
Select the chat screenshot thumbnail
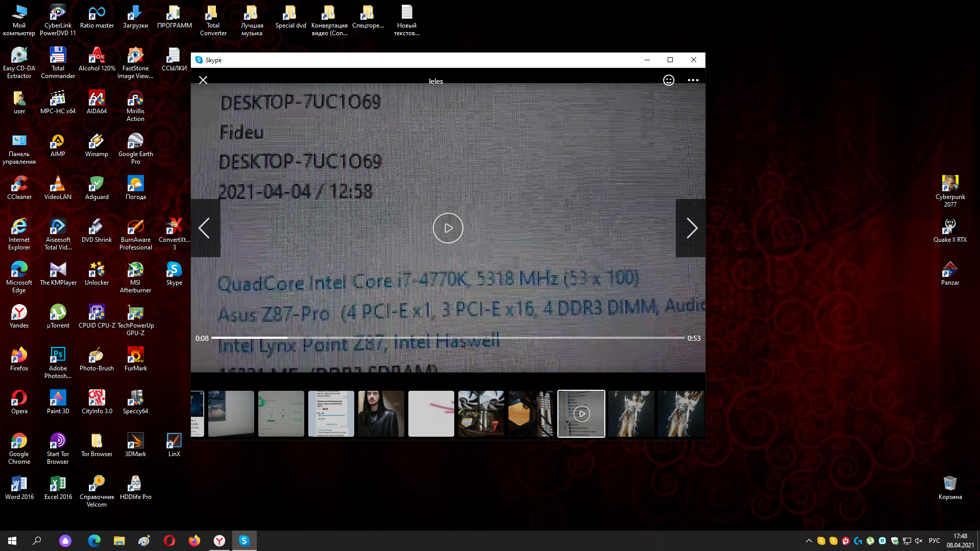(x=331, y=414)
